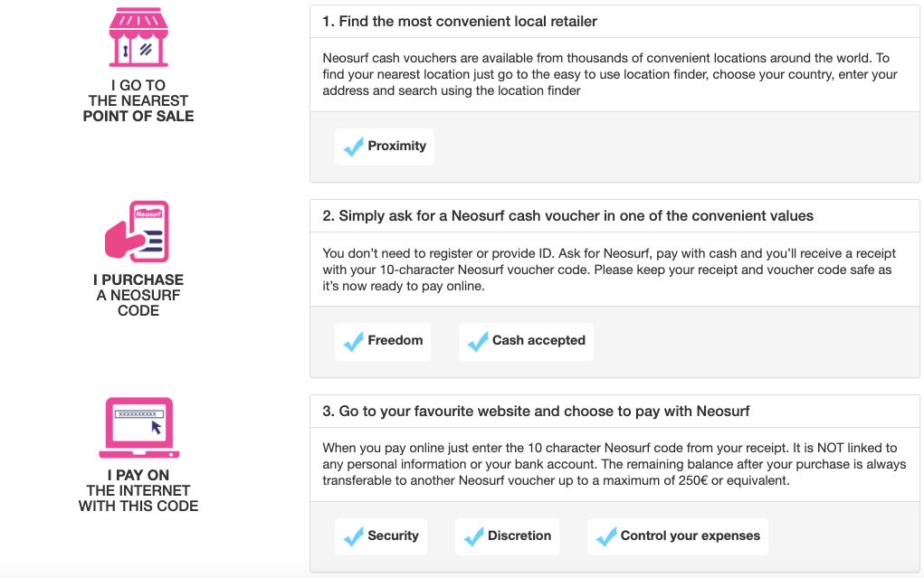Click heading Find the most convenient local retailer
This screenshot has height=578, width=924.
tap(460, 21)
